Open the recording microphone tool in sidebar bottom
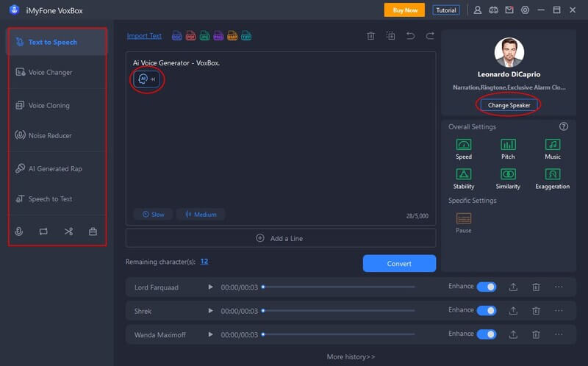588x366 pixels. [x=19, y=232]
